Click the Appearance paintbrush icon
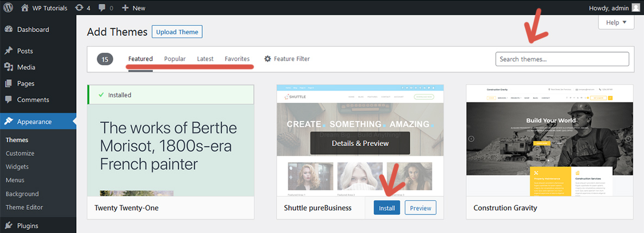 point(8,122)
